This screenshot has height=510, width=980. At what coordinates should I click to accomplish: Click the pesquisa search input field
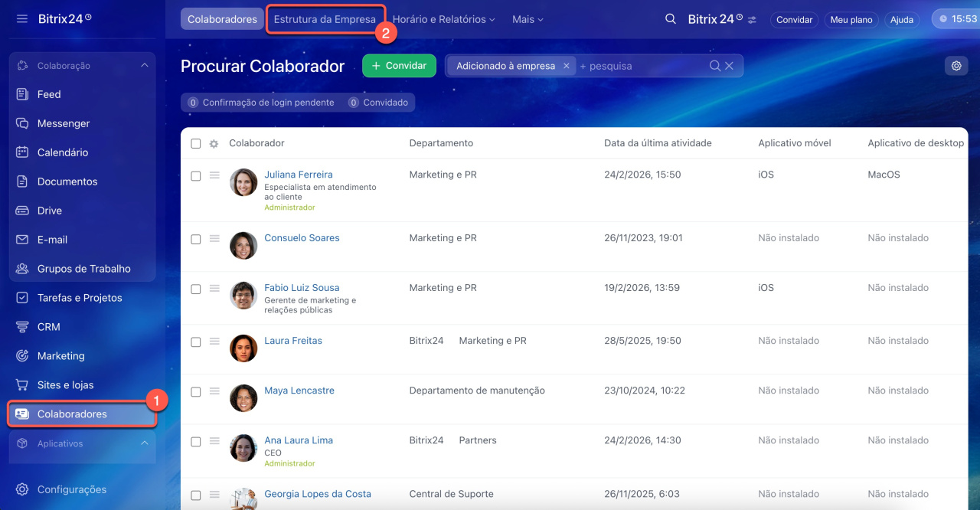click(x=642, y=66)
